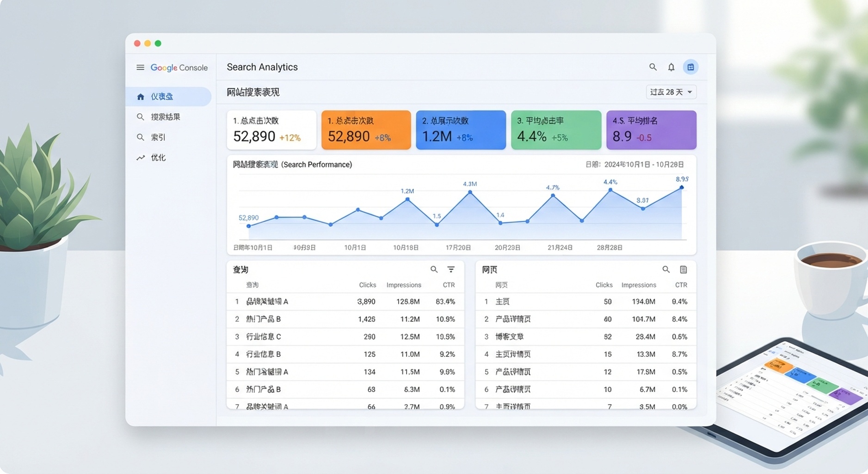Click the home icon in the sidebar
The image size is (868, 474).
click(141, 96)
